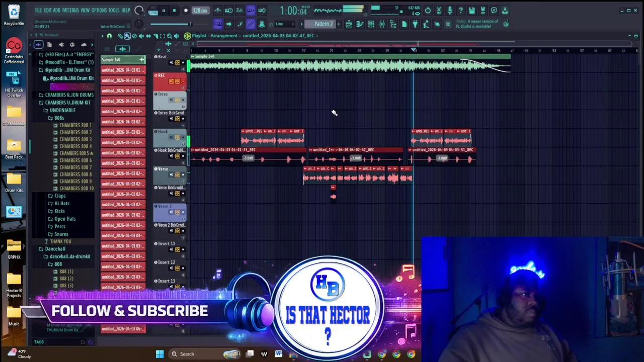Select the Slip tool in playlist toolbar
This screenshot has height=362, width=644.
click(x=148, y=36)
